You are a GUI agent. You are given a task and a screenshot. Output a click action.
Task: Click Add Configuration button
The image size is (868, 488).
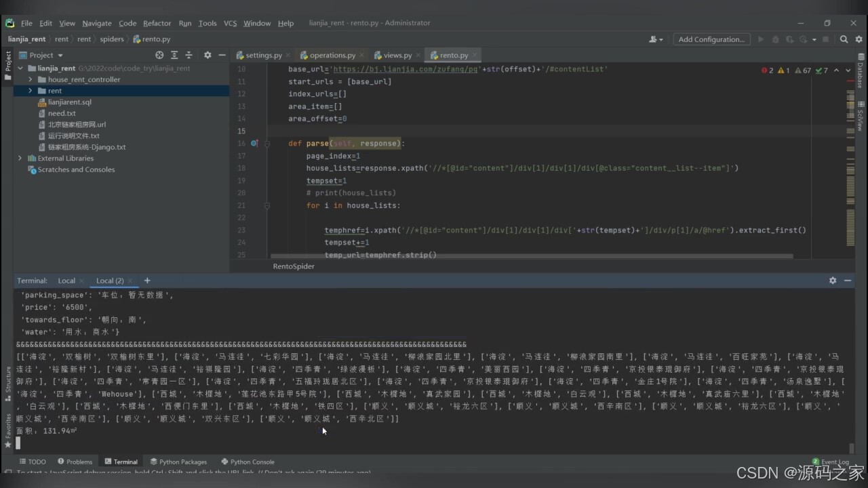click(711, 39)
